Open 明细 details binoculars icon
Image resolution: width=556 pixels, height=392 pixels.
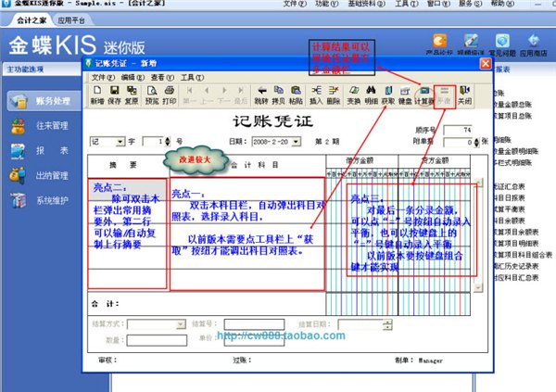(x=371, y=95)
